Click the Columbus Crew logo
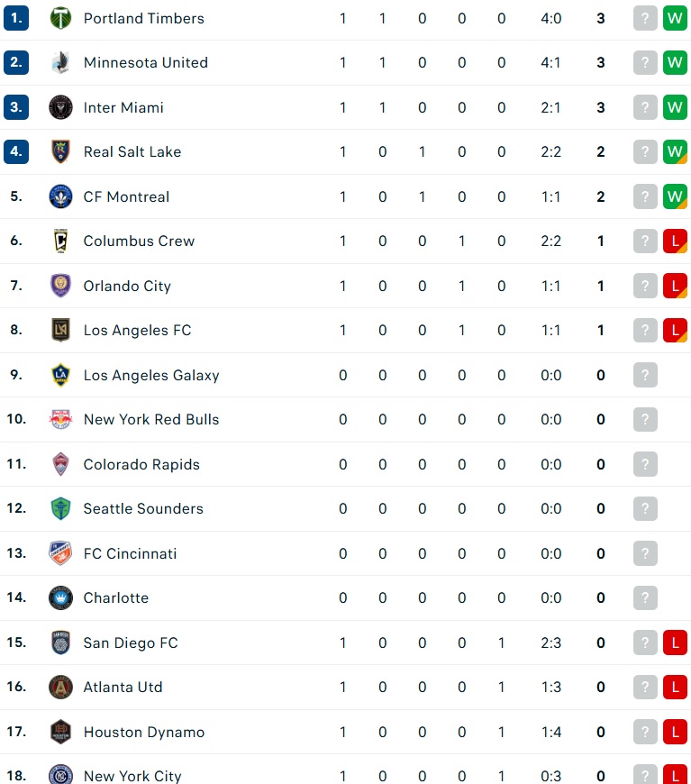This screenshot has width=691, height=784. pyautogui.click(x=60, y=241)
